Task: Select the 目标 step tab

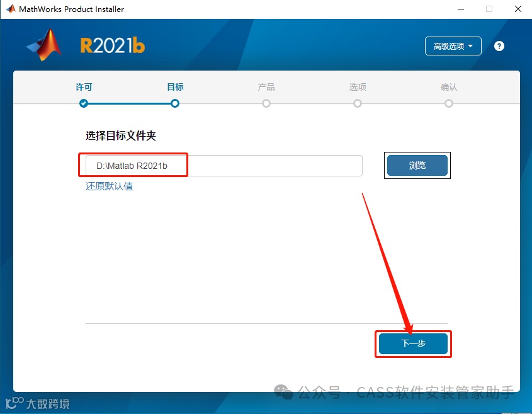Action: (175, 87)
